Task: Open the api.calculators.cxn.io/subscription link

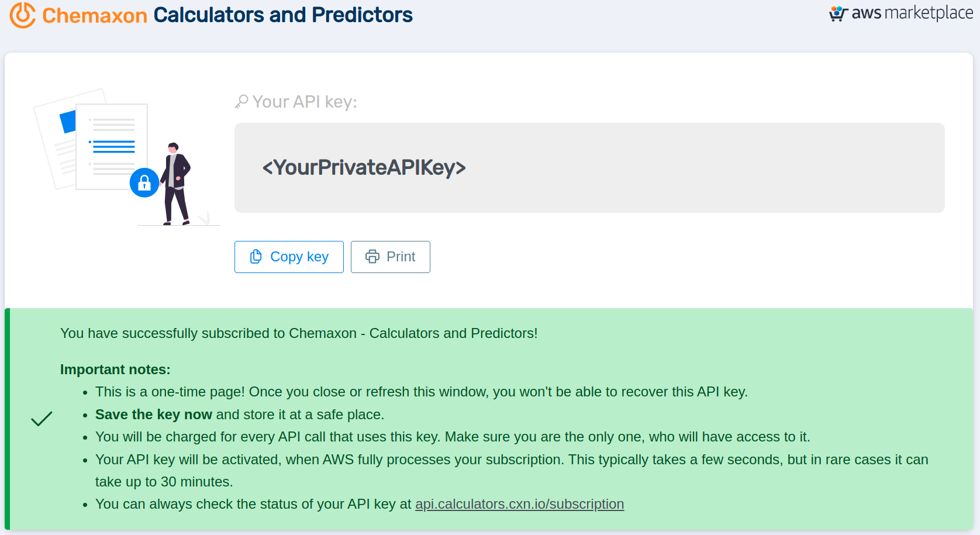Action: (x=519, y=504)
